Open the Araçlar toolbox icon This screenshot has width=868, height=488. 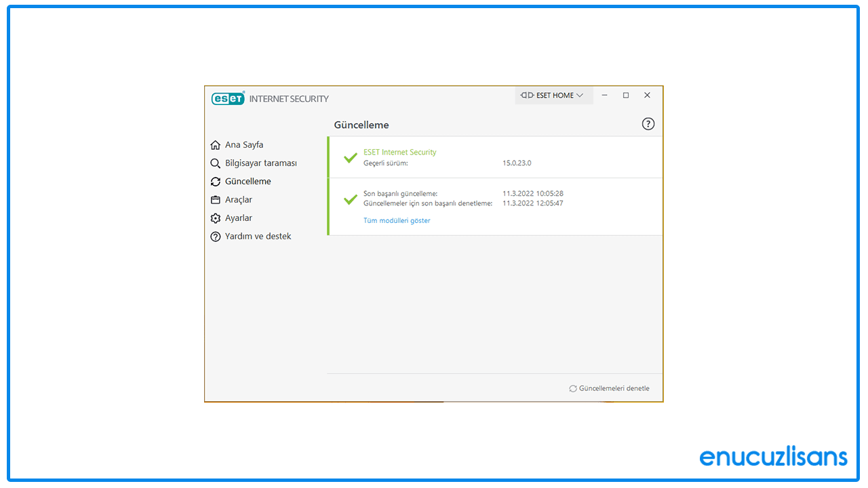pyautogui.click(x=215, y=199)
